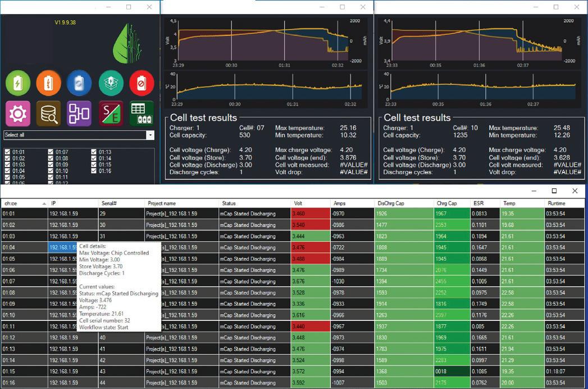Click the orange battery discharge icon

(49, 83)
